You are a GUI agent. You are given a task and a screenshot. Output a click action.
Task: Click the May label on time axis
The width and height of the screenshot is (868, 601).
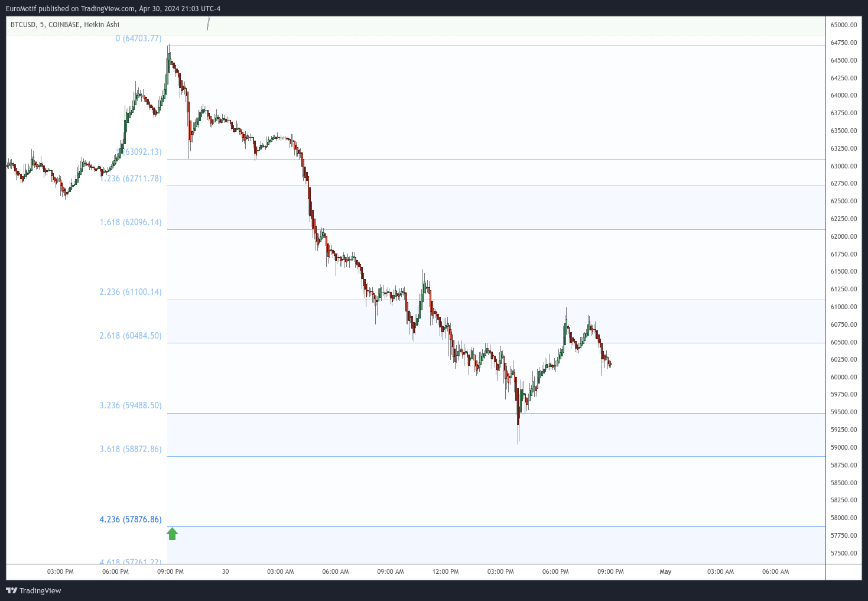tap(665, 571)
